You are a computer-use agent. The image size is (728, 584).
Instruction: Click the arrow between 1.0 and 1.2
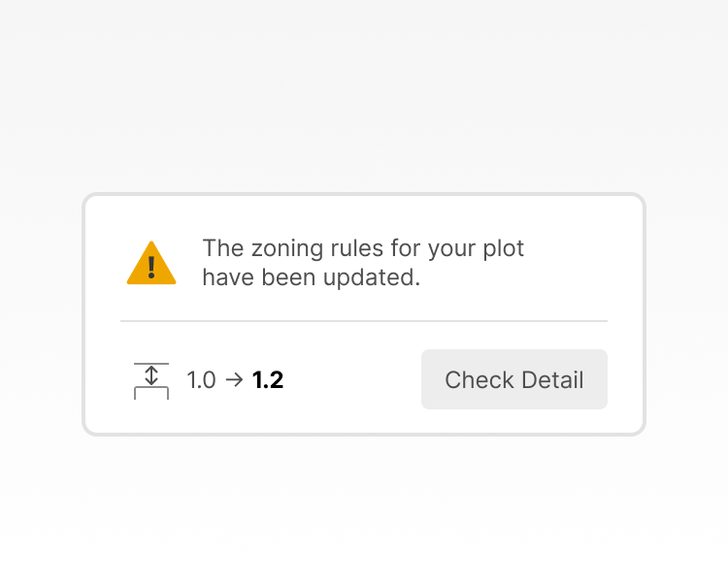(235, 380)
